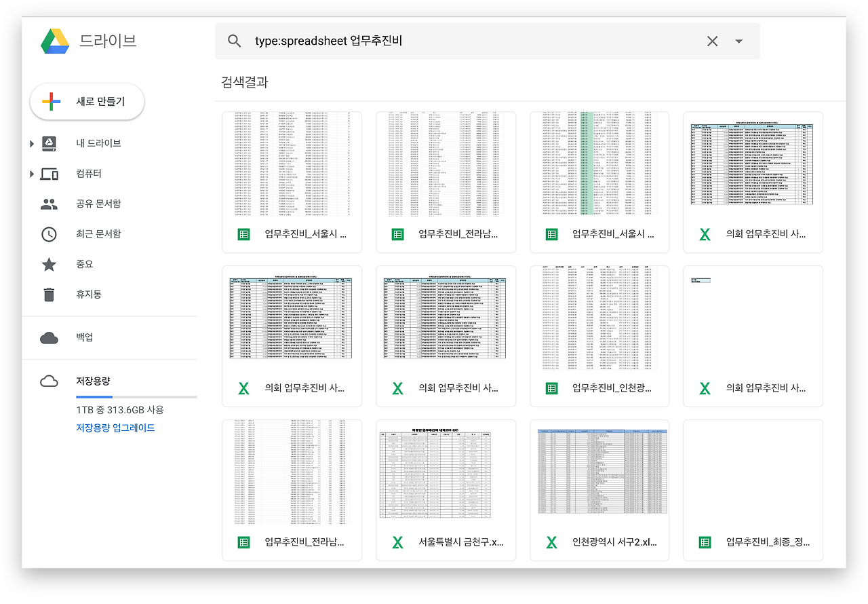The width and height of the screenshot is (868, 604).
Task: Select the 내 드라이브 drive icon
Action: [49, 143]
